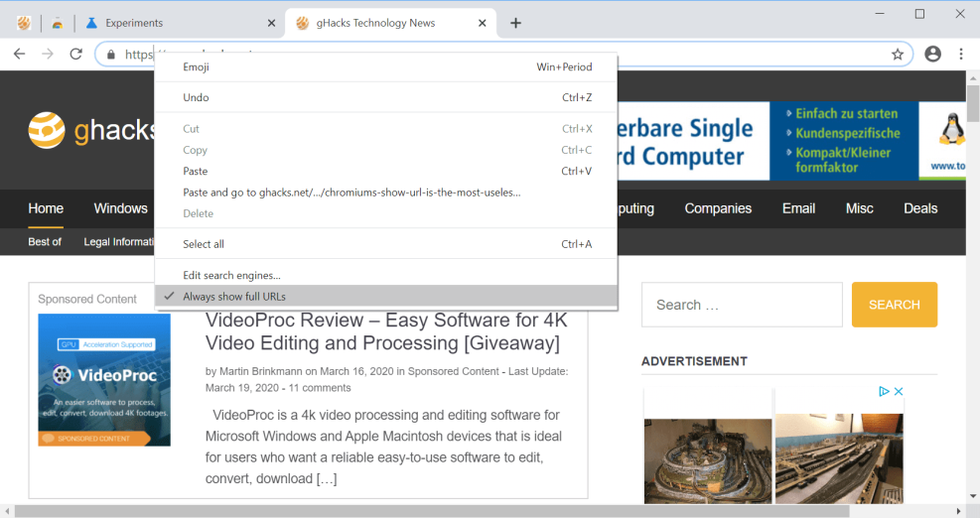Click the AdChoices triangle icon on the ad
Screen dimensions: 980x518
[x=884, y=391]
